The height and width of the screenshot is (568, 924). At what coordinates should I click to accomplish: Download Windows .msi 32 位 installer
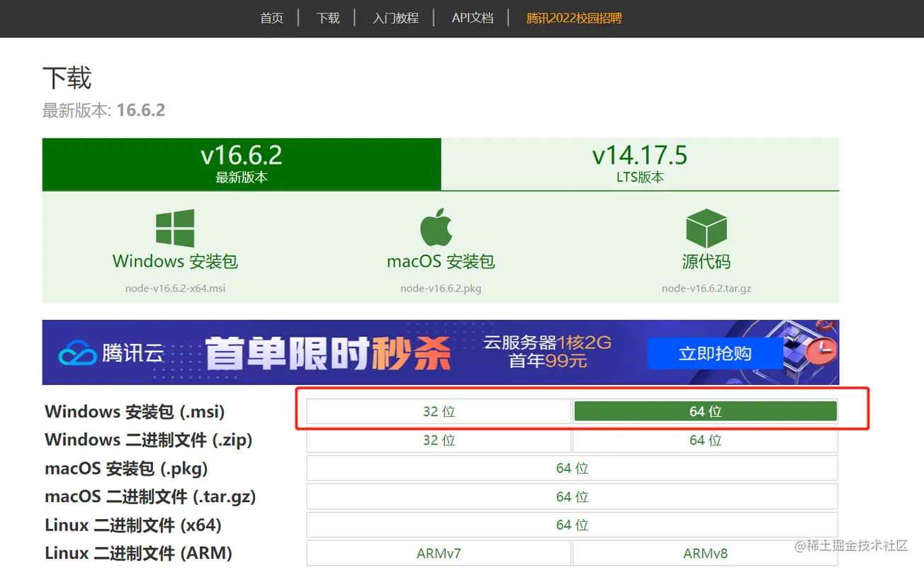(x=439, y=411)
